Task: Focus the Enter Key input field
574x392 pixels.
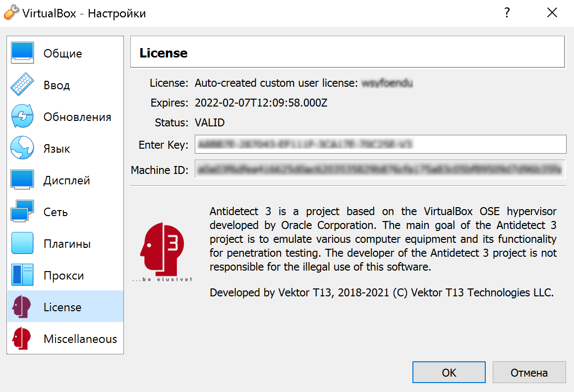Action: pyautogui.click(x=380, y=144)
